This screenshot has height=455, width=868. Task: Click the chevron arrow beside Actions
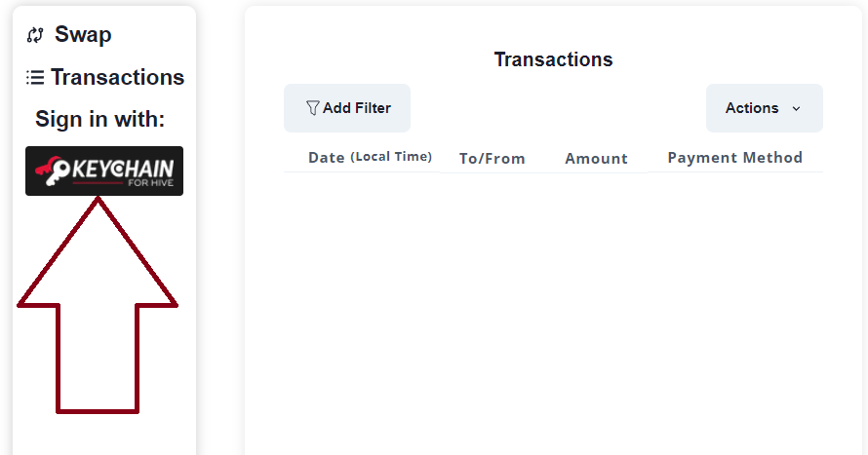(x=796, y=108)
